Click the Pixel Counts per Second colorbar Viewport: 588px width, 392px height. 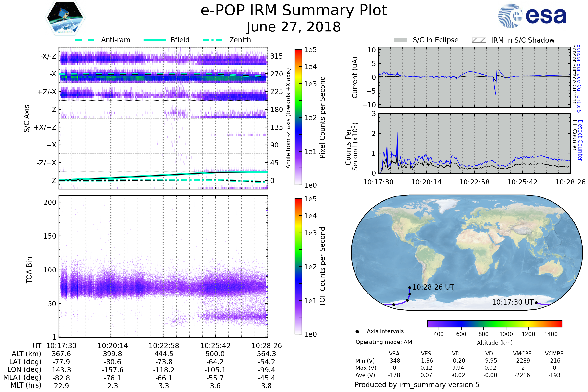pos(298,117)
